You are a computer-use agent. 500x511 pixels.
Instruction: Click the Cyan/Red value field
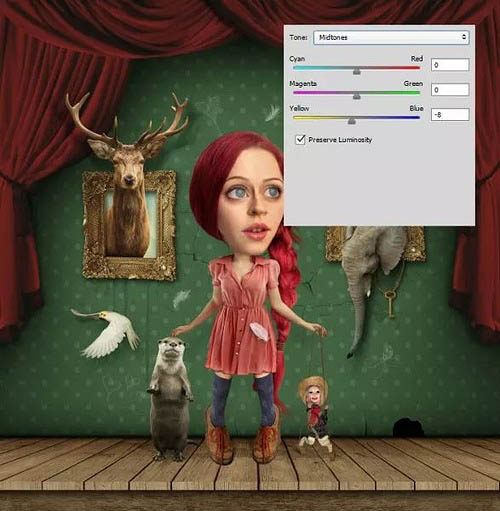[450, 65]
